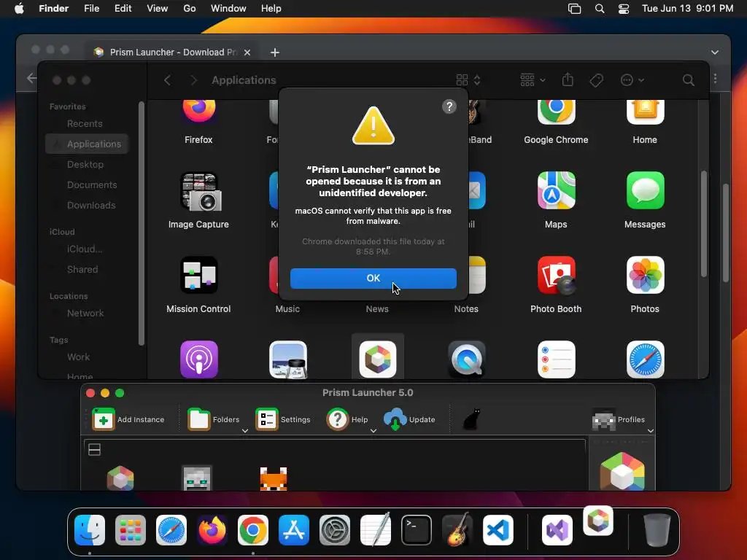Open a new browser tab
Screen dimensions: 747x560
[275, 52]
